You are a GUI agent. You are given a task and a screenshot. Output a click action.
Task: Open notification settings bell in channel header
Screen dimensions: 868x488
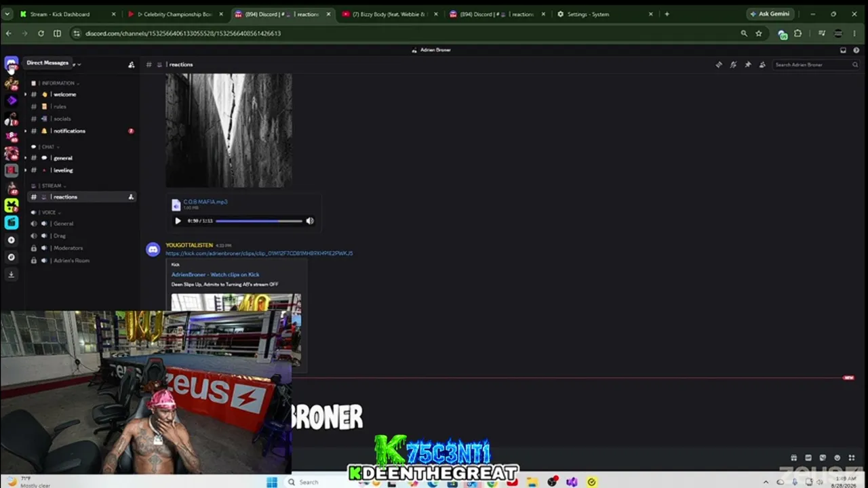coord(733,64)
